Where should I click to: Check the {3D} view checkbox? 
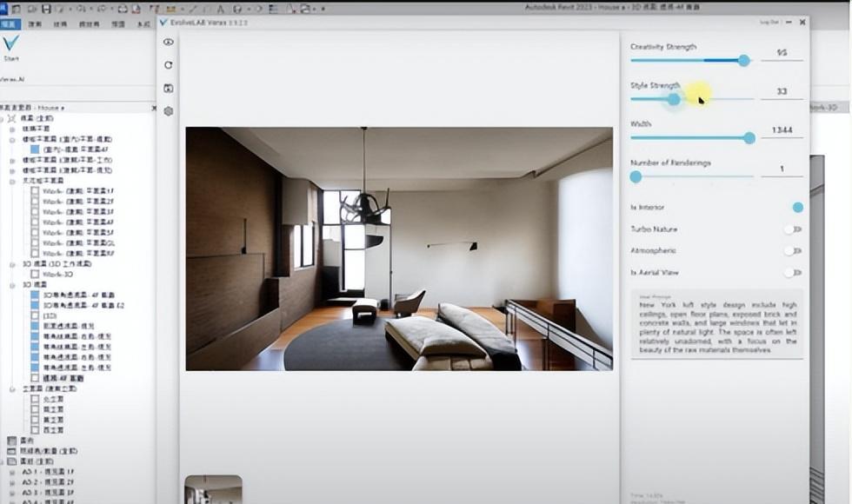tap(35, 315)
